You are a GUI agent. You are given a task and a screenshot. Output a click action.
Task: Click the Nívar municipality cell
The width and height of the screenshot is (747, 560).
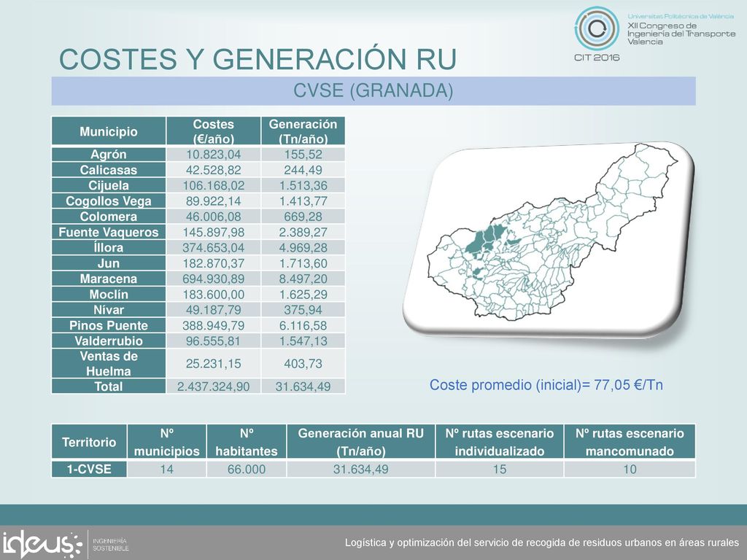point(109,310)
